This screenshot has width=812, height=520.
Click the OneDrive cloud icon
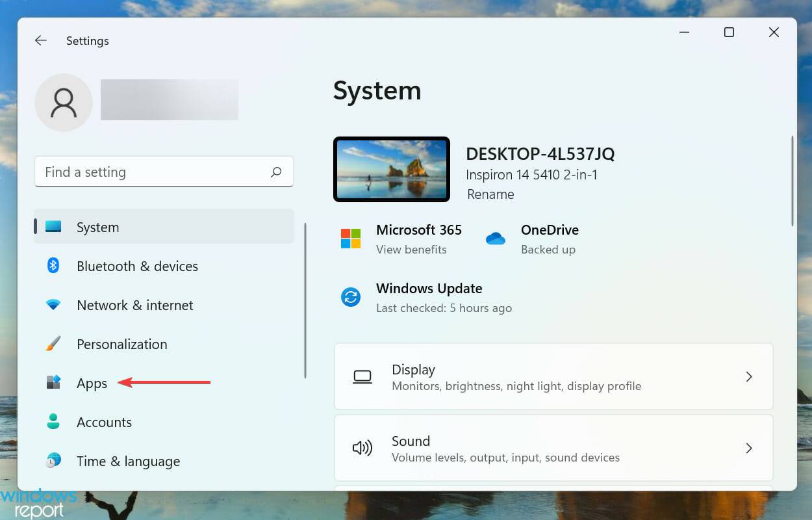(496, 239)
